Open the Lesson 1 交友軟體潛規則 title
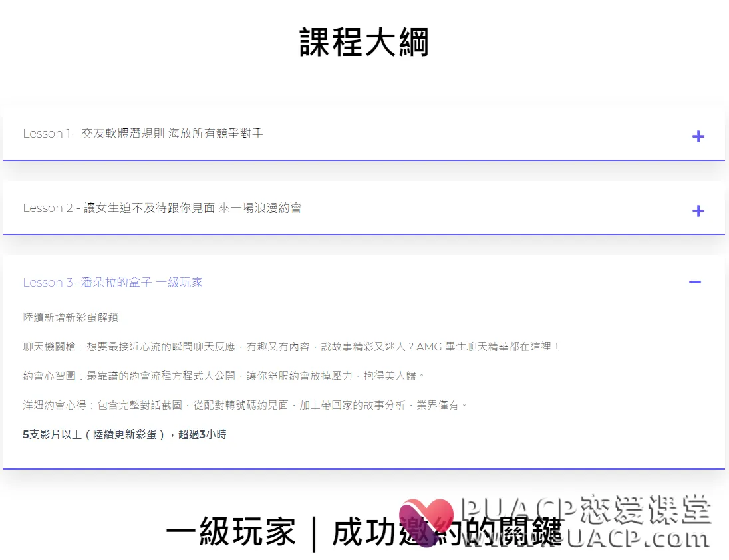The height and width of the screenshot is (560, 729). point(143,134)
